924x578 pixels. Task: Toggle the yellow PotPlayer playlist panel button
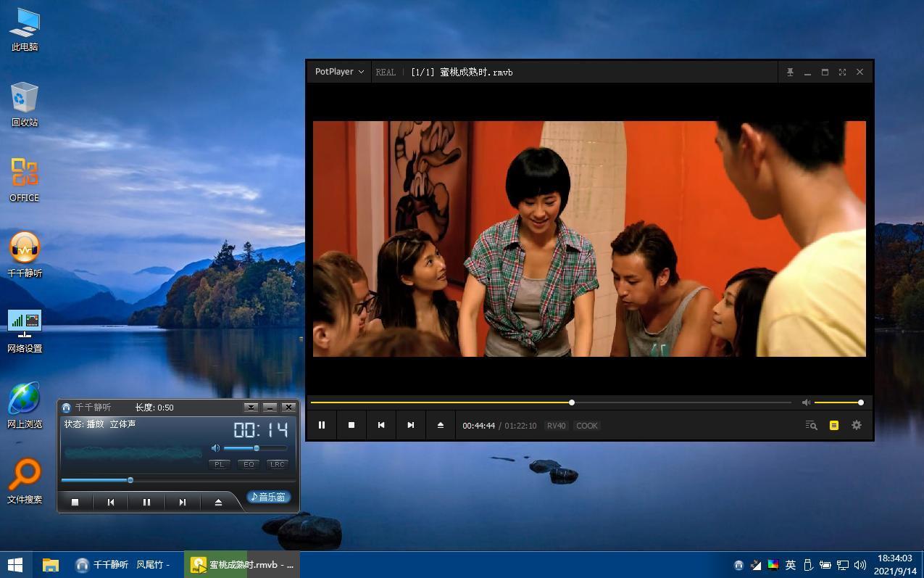click(834, 426)
